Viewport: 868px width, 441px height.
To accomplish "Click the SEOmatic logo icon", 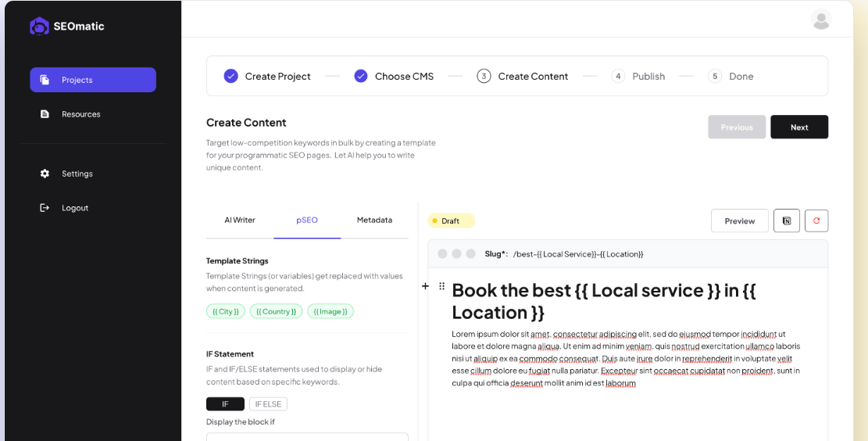I will click(39, 27).
